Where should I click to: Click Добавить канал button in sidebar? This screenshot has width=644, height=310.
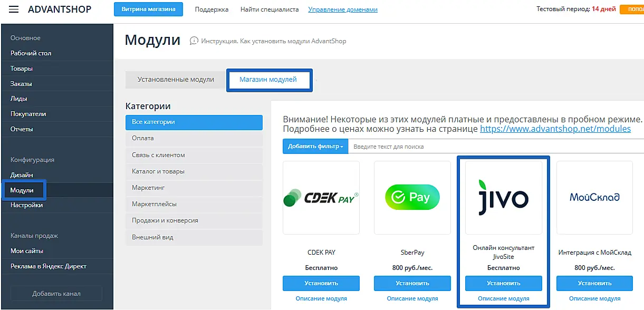click(56, 294)
